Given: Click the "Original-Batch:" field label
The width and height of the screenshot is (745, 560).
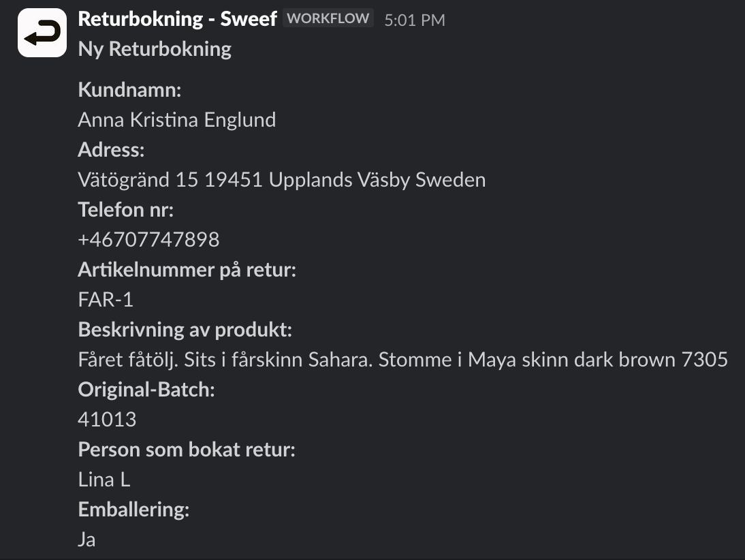Looking at the screenshot, I should (x=146, y=390).
